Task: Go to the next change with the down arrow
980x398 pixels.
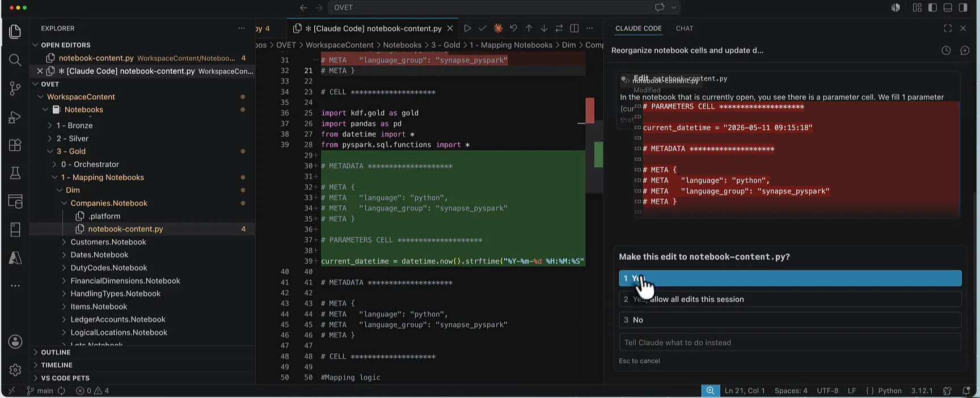Action: [x=544, y=28]
